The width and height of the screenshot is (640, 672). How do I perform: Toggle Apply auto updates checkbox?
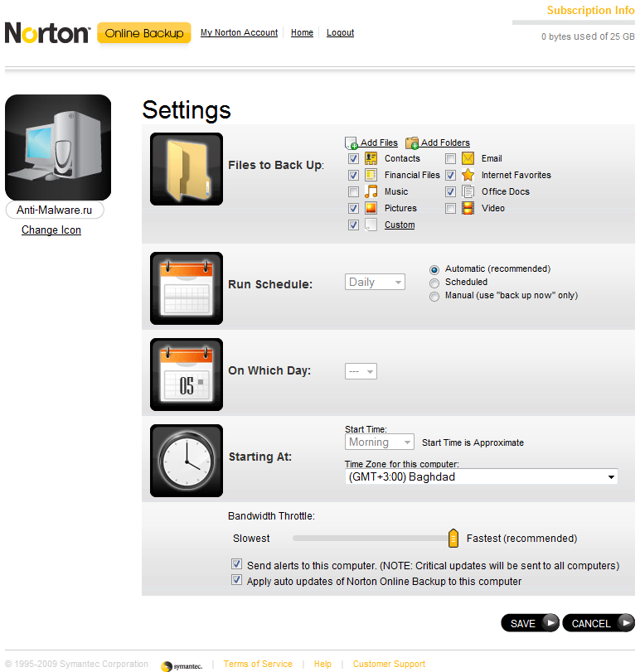tap(236, 580)
